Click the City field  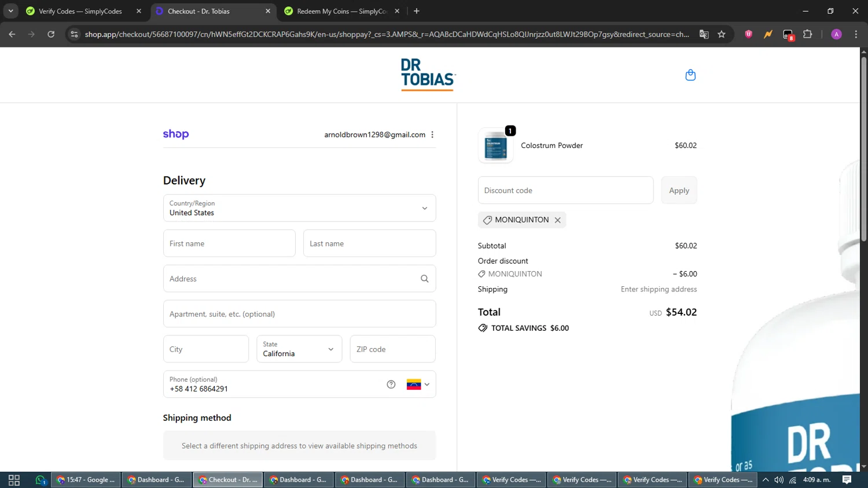tap(205, 349)
